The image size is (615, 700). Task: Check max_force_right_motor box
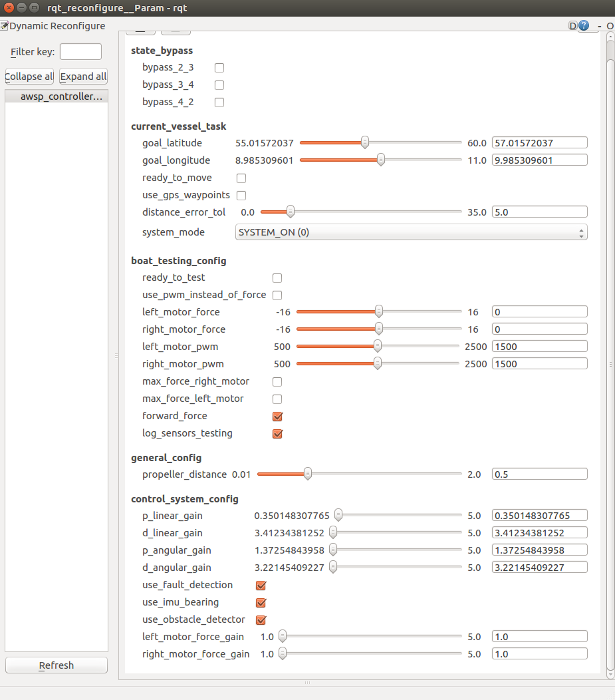pos(277,382)
